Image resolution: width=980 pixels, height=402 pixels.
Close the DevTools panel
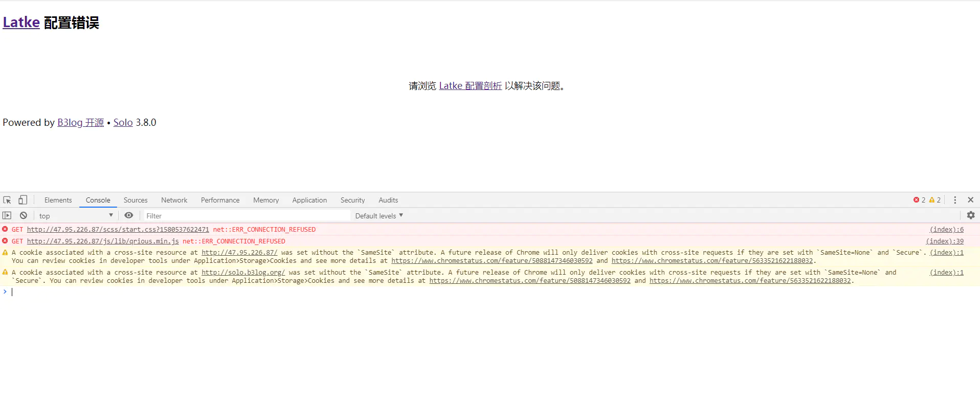click(970, 200)
